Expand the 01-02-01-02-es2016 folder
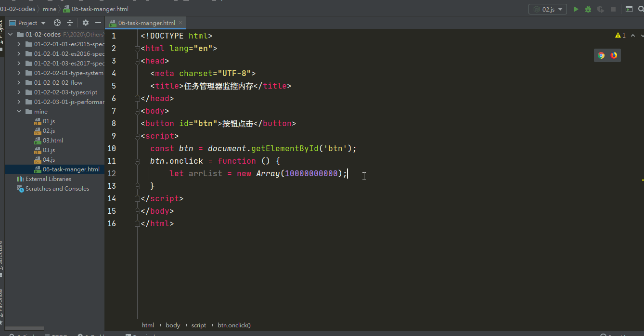 coord(19,53)
